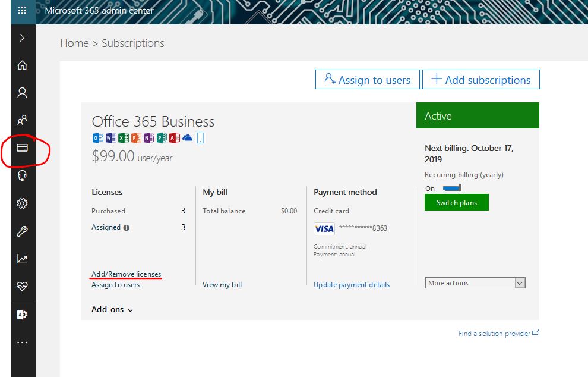Image resolution: width=588 pixels, height=377 pixels.
Task: Click Next billing: October 17, 2019 text
Action: 469,153
